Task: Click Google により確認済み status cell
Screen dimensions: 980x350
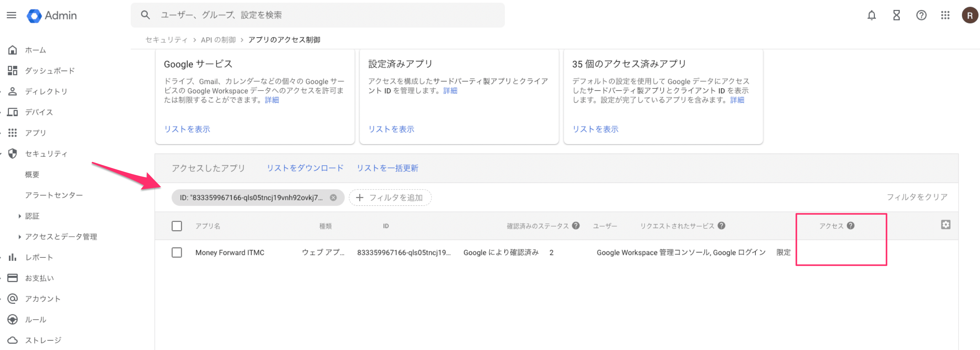Action: tap(501, 252)
